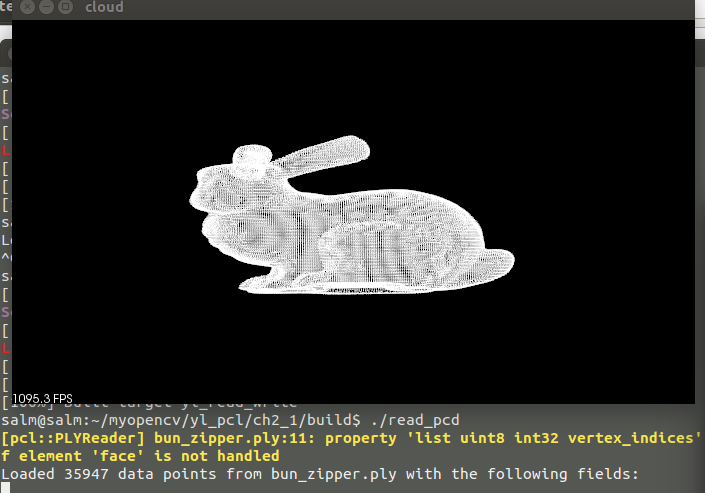Click the bunny point cloud model
The image size is (705, 493).
pos(352,215)
